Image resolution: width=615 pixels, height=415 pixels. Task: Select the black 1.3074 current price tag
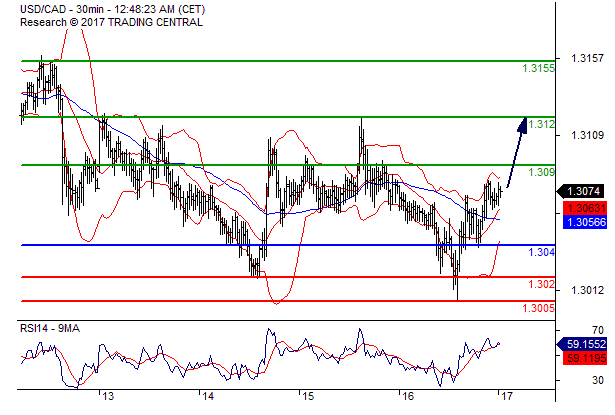tap(582, 191)
